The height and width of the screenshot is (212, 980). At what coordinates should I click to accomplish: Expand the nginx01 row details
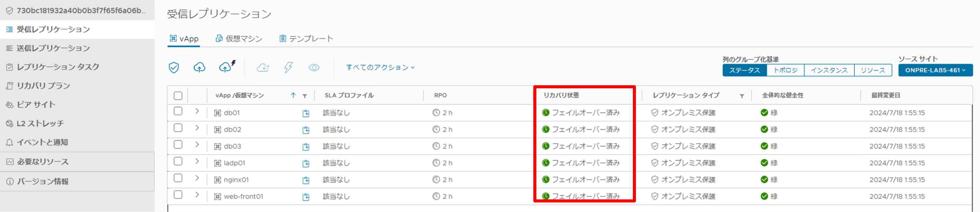pyautogui.click(x=198, y=179)
